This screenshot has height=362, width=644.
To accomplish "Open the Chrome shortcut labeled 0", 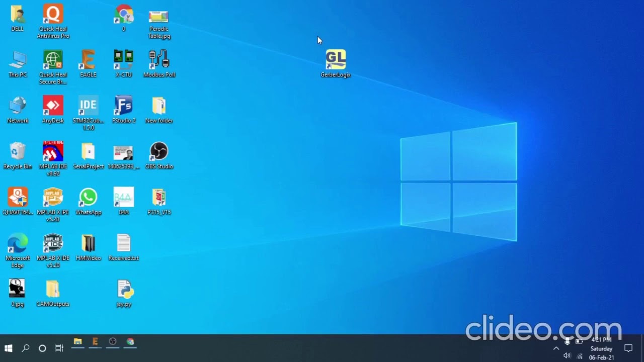I will [124, 18].
